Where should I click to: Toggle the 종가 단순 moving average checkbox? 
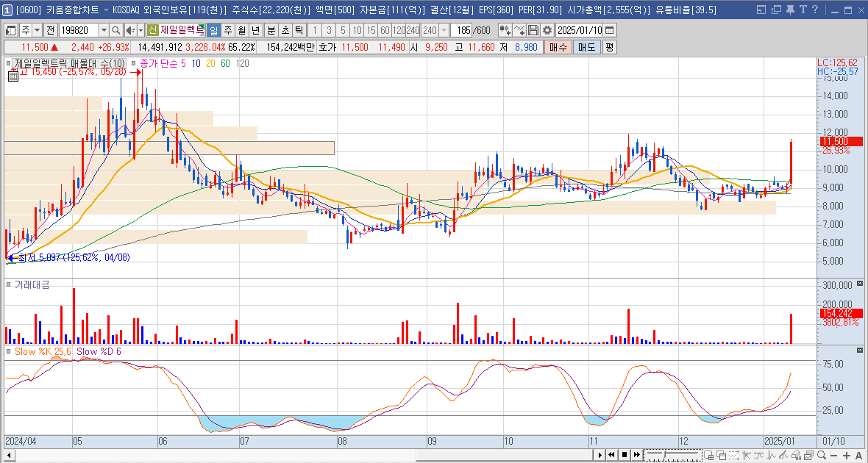[x=133, y=63]
